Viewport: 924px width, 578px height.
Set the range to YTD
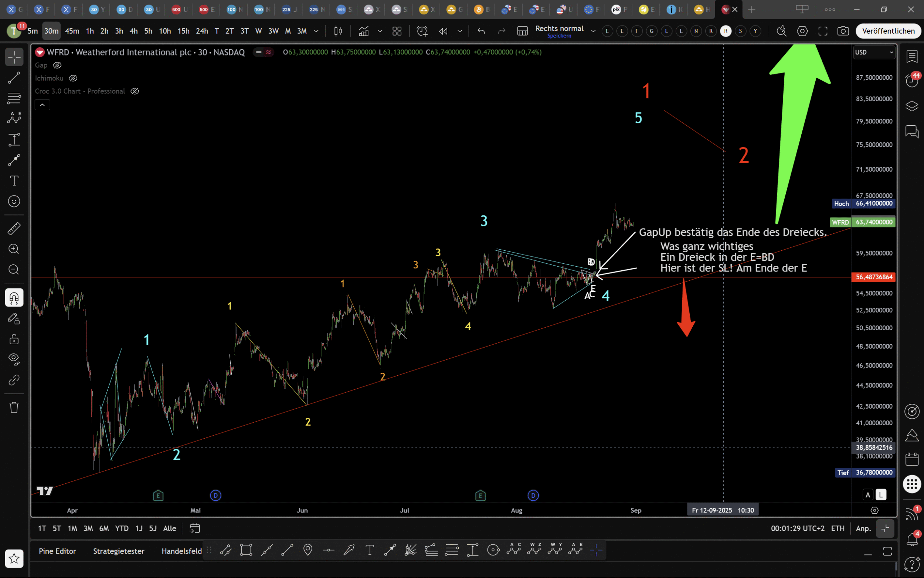122,528
